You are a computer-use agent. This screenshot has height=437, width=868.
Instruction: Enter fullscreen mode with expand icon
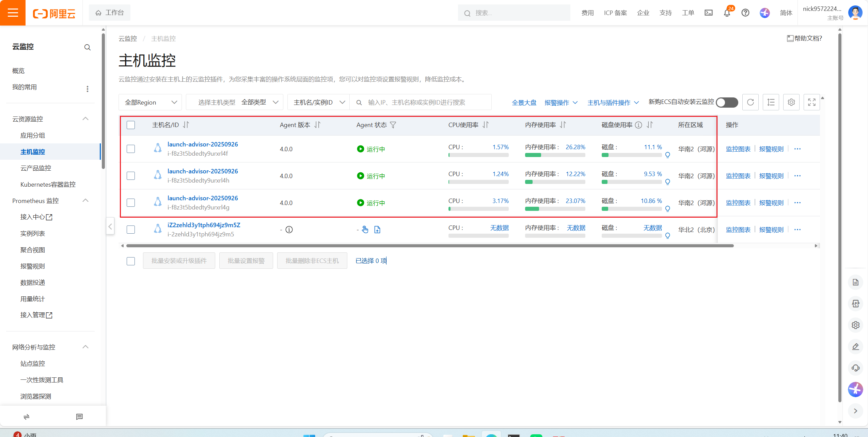point(811,102)
